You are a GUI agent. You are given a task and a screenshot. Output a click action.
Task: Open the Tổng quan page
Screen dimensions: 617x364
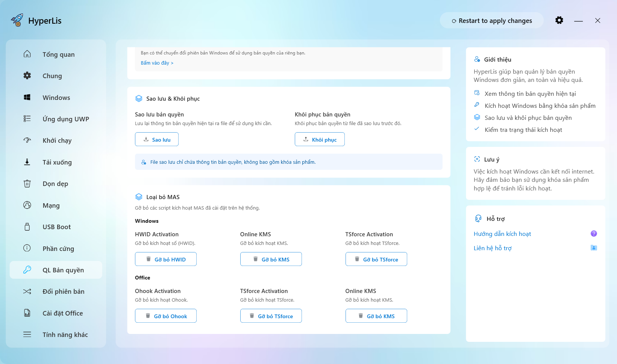click(x=56, y=54)
